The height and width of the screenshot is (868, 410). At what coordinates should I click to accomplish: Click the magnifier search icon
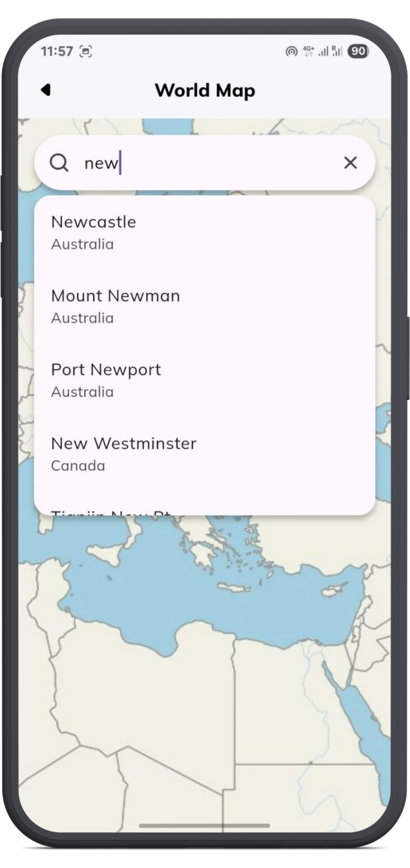point(59,163)
